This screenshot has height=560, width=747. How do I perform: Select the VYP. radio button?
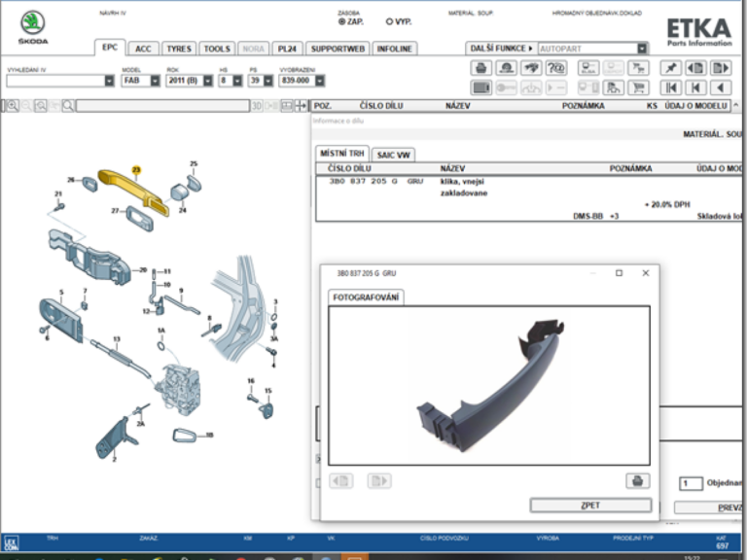390,20
